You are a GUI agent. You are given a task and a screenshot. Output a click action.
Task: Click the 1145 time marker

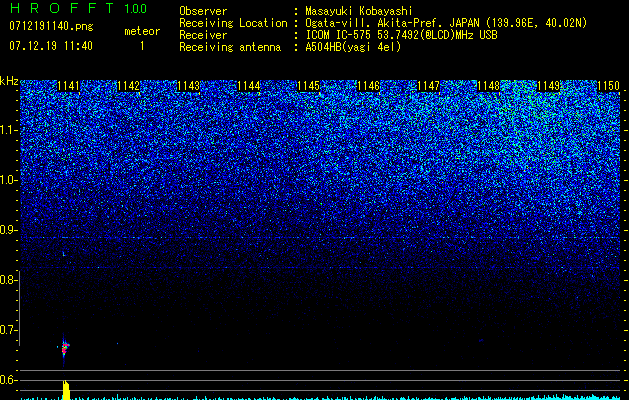coord(308,86)
